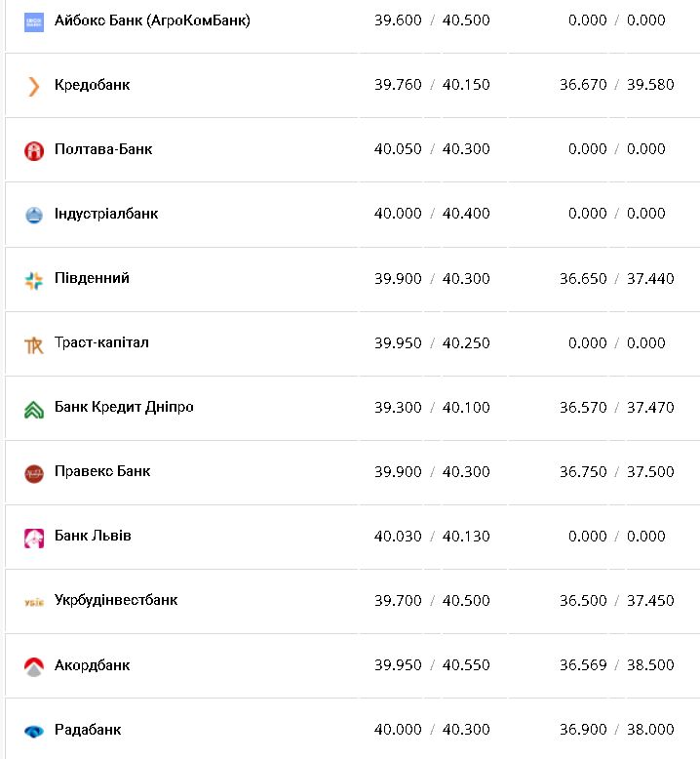This screenshot has height=759, width=700.
Task: Click the Індустріалбанк logo icon
Action: click(x=34, y=215)
